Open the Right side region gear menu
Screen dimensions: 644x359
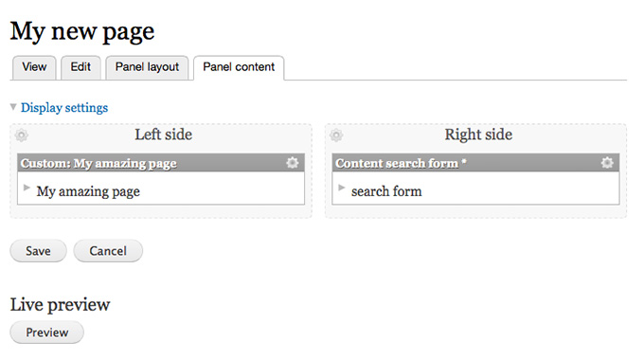pos(336,135)
